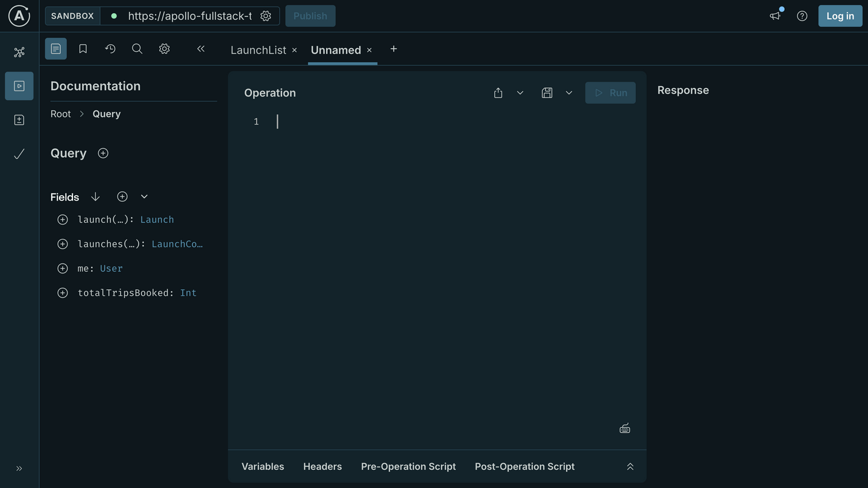The image size is (868, 488).
Task: Save the current operation
Action: click(547, 92)
